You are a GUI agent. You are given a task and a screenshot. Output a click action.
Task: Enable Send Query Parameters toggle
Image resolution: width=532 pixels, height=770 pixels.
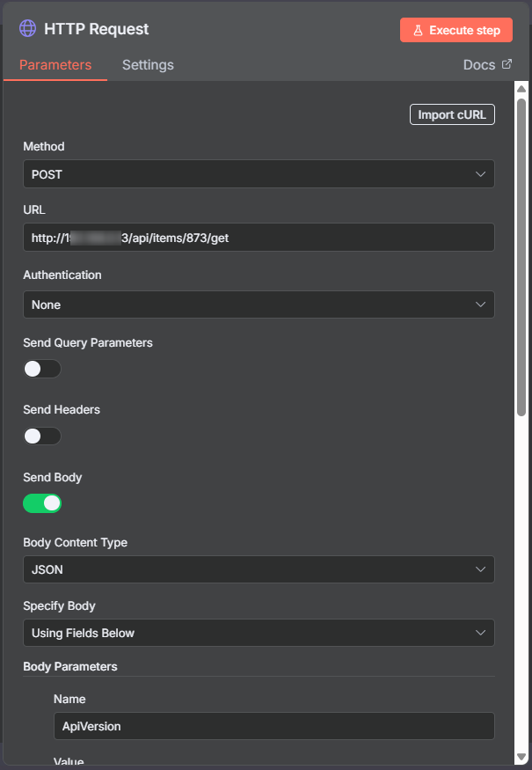pyautogui.click(x=42, y=369)
